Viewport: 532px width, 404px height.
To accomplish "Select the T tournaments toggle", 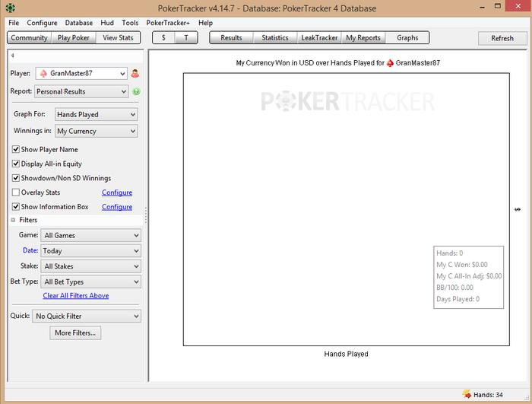I will [x=186, y=38].
